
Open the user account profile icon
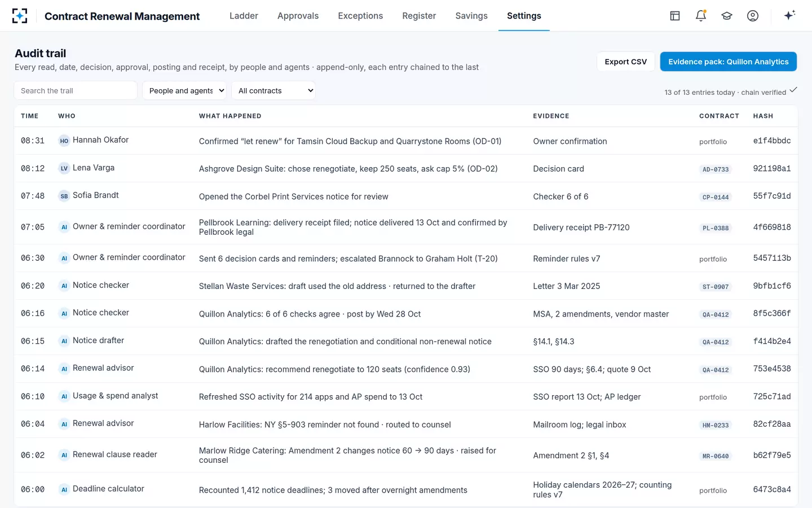point(753,16)
